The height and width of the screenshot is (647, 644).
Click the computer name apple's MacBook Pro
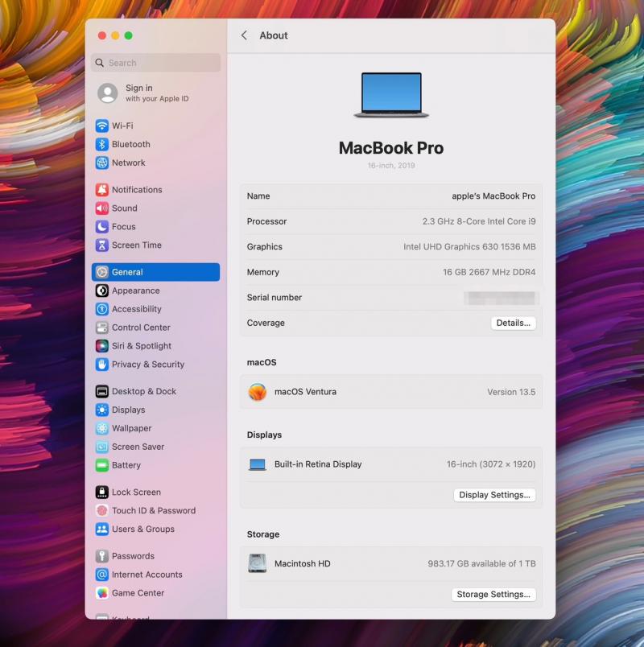coord(493,196)
